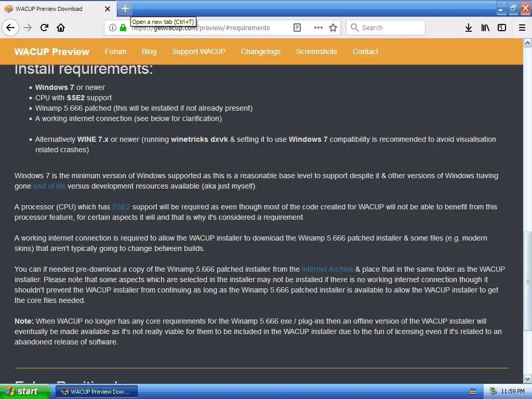
Task: Click the on-screen keyboard tray icon
Action: point(473,392)
